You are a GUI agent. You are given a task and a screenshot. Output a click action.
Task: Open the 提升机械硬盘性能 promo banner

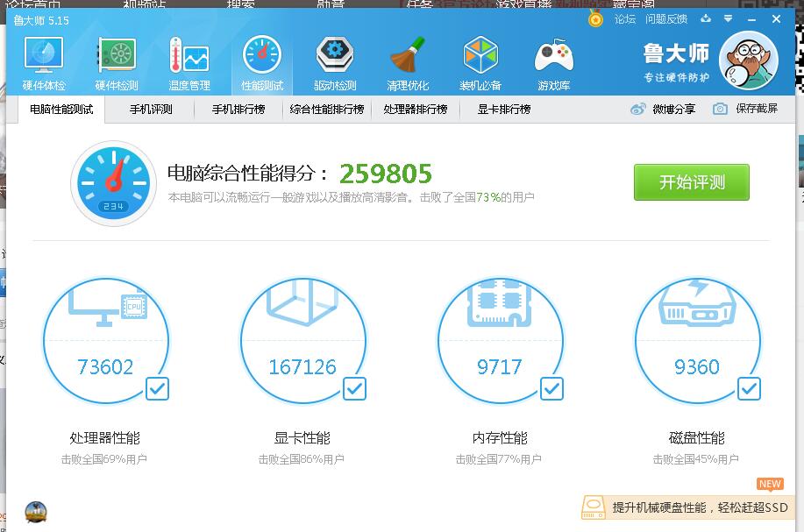tap(688, 507)
